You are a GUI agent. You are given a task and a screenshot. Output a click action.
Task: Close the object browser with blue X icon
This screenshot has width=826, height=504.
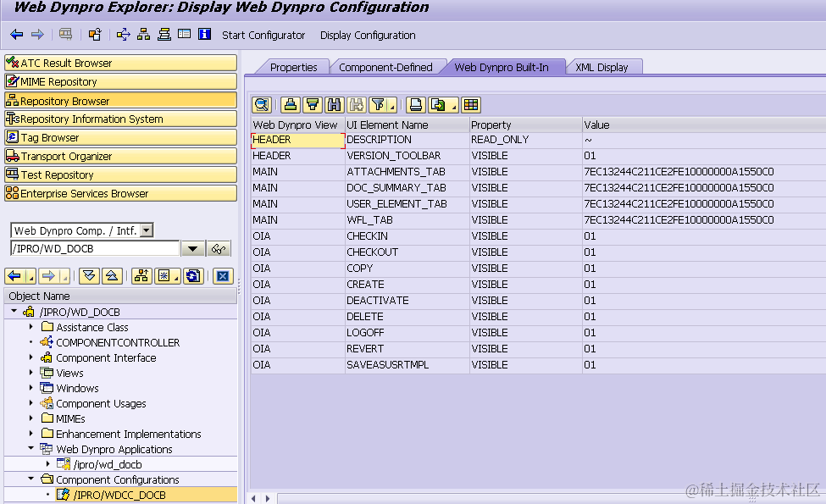click(223, 276)
